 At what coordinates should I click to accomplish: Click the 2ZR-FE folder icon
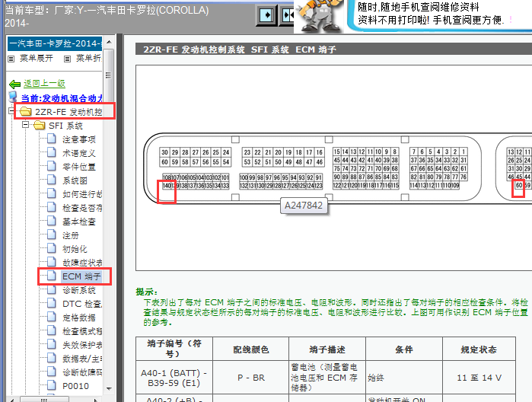click(x=26, y=111)
